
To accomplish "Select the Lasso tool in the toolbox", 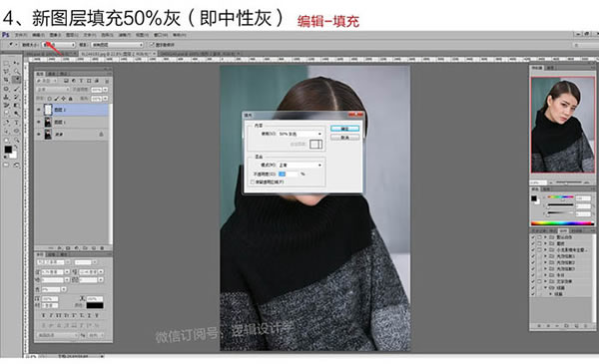I will click(x=6, y=72).
